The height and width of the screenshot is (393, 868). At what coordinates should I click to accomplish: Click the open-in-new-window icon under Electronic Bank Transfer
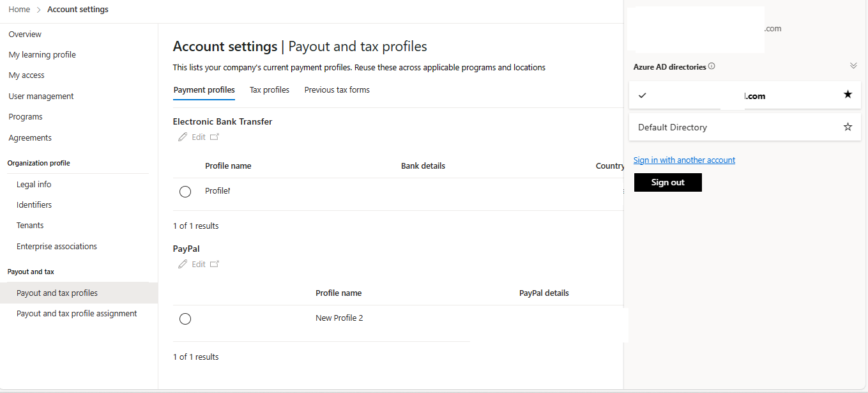215,137
